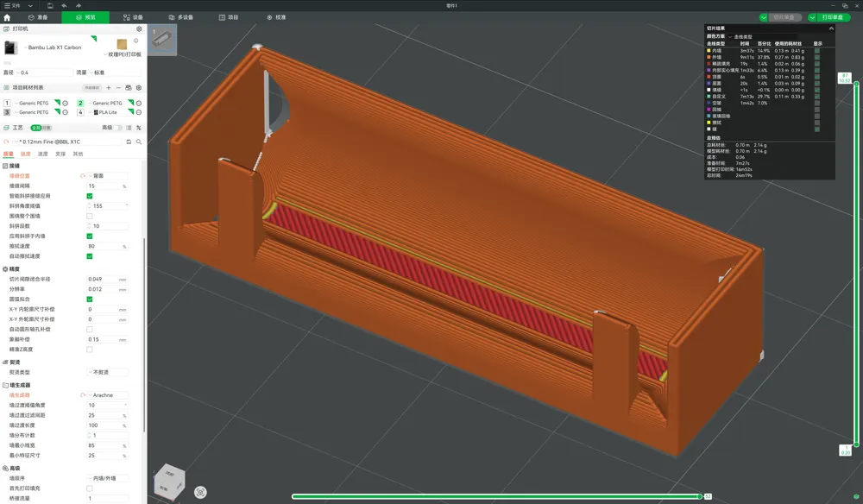Click the search icon beside process preset
This screenshot has height=504, width=863.
coord(139,142)
